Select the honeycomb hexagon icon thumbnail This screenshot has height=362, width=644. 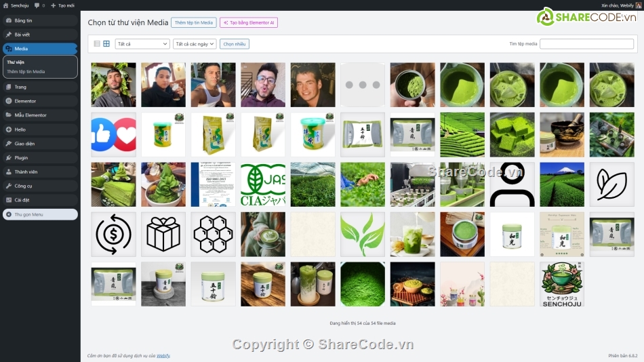(213, 234)
